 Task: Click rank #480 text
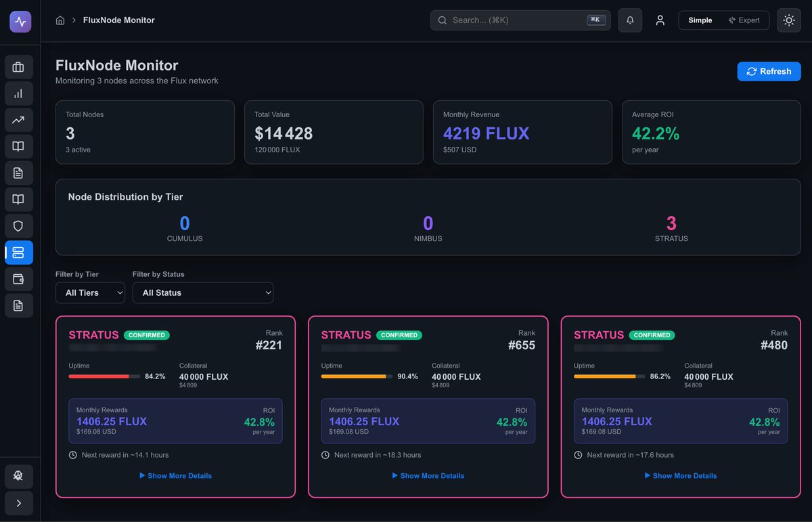pos(774,345)
